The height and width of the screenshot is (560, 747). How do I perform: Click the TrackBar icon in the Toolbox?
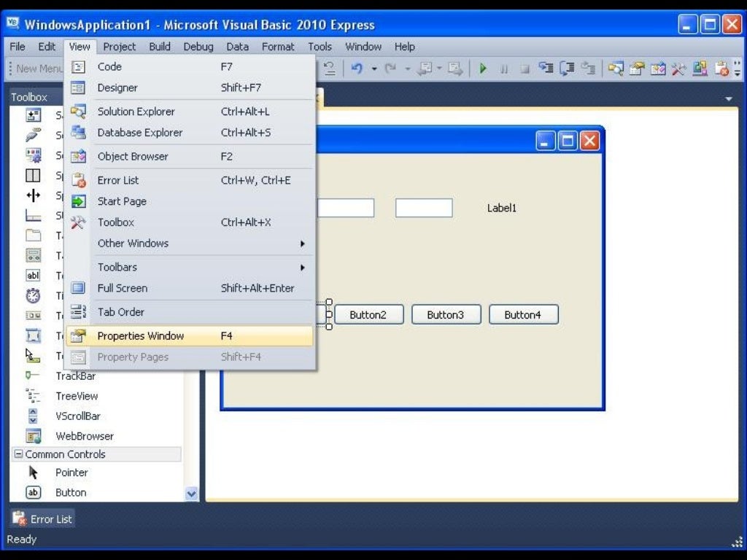[32, 376]
